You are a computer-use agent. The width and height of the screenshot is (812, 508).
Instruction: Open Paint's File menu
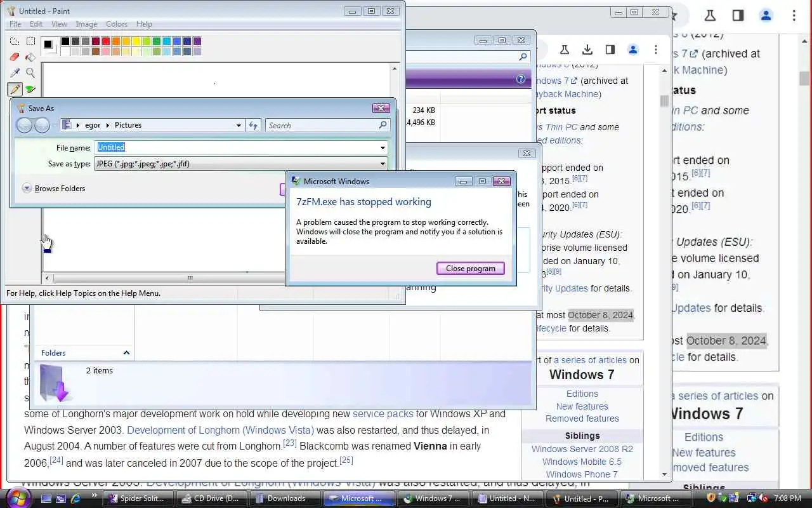click(15, 24)
